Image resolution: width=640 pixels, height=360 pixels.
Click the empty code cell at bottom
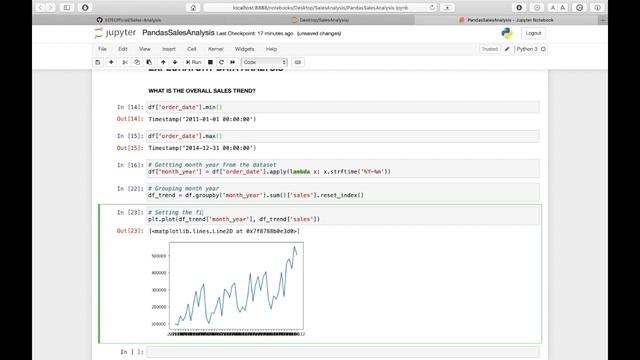(343, 352)
